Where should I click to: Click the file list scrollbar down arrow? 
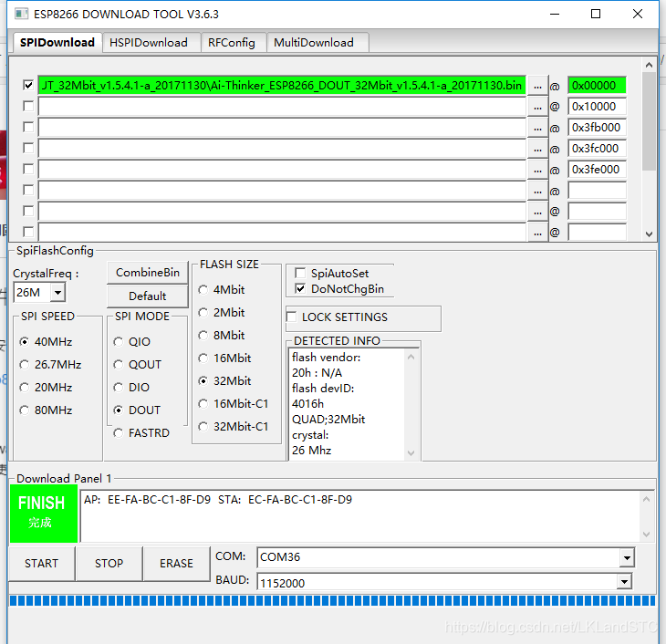pyautogui.click(x=649, y=234)
